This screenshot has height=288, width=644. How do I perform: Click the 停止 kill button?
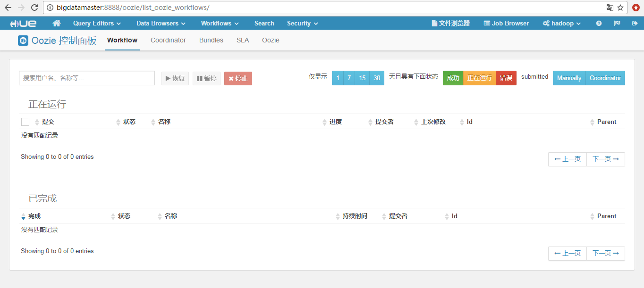[238, 78]
